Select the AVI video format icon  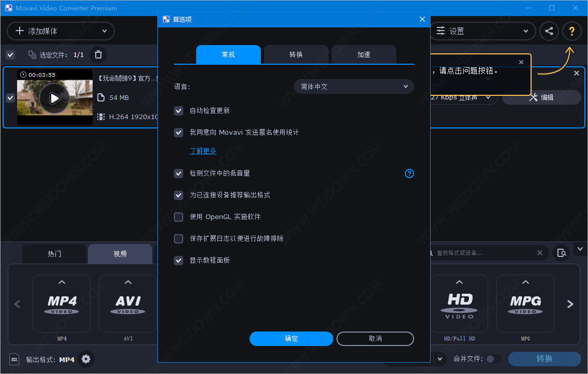(128, 303)
